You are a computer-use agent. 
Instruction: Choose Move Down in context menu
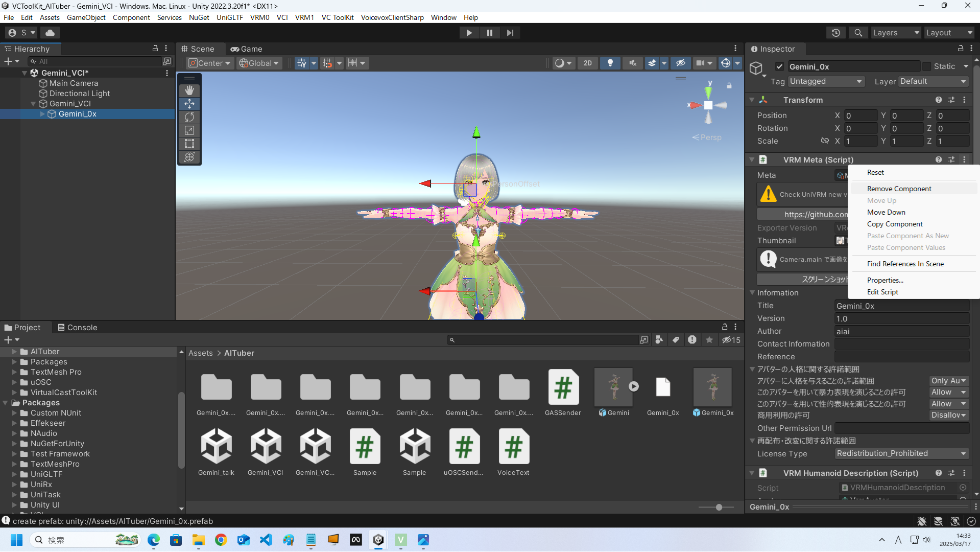pyautogui.click(x=886, y=212)
